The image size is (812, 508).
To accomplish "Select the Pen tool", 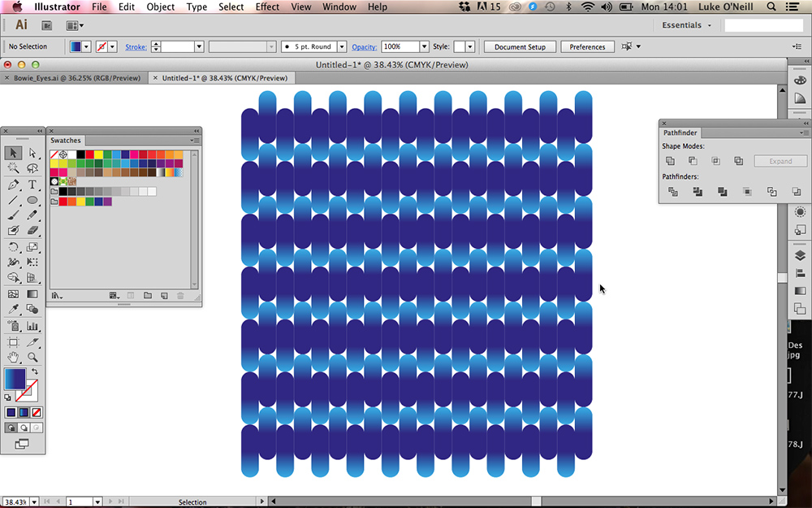I will pyautogui.click(x=14, y=185).
